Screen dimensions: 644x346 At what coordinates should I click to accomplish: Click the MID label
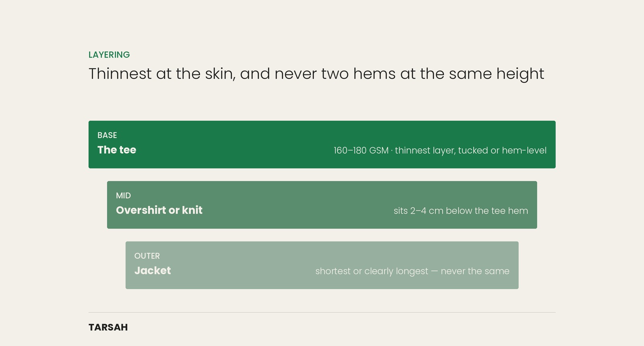tap(123, 196)
